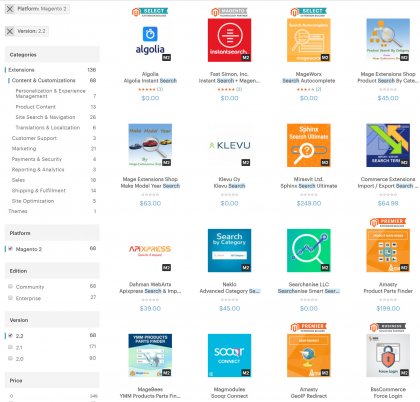Click the $63.00 Make Model Year price
Screen dimensions: 420x402
(150, 203)
